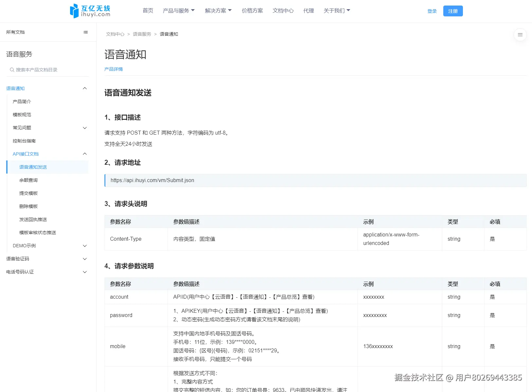Viewport: 532px width, 392px height.
Task: Open the 解决方案 dropdown menu
Action: (x=218, y=11)
